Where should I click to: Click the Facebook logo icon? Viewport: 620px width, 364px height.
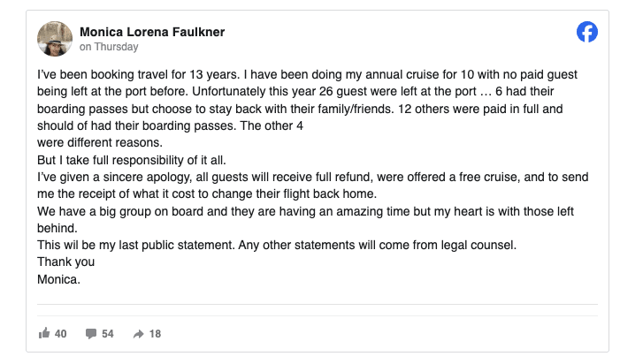pyautogui.click(x=586, y=32)
